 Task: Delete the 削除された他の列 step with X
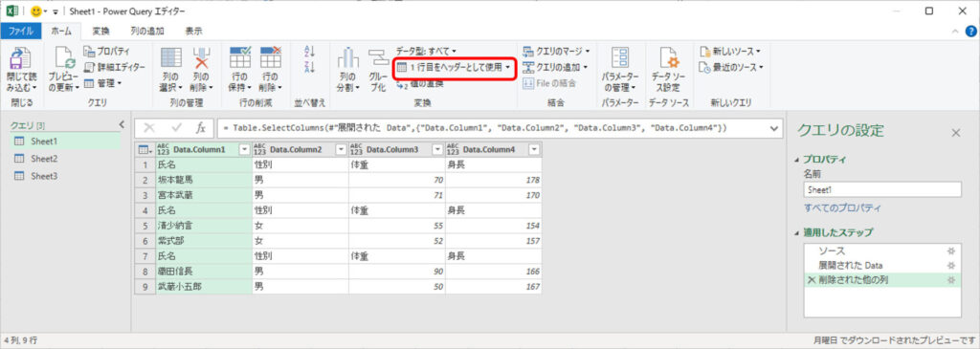coord(812,281)
